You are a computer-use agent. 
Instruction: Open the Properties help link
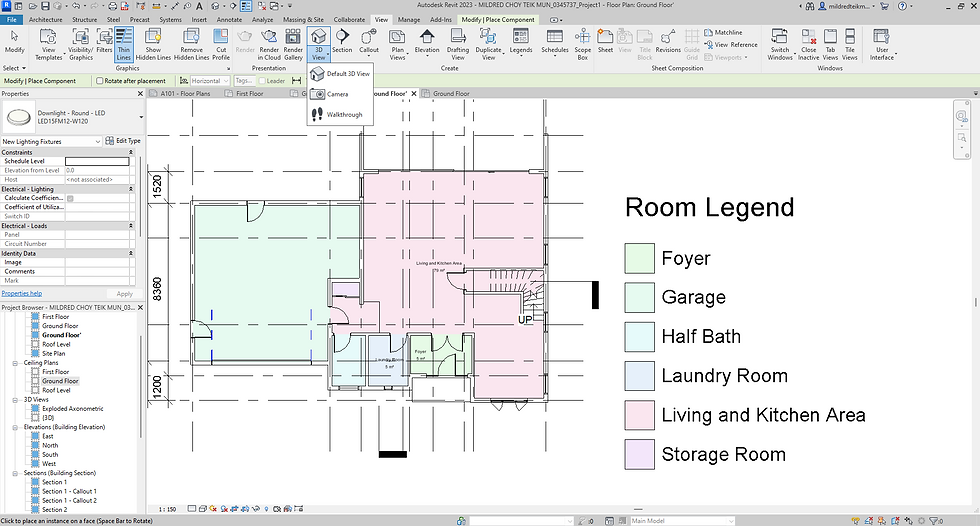(x=22, y=294)
